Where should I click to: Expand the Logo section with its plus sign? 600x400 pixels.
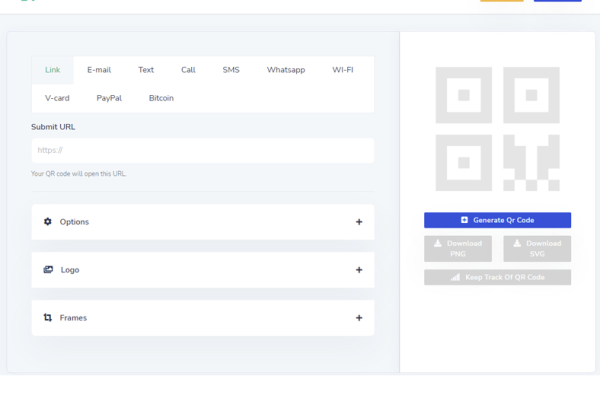359,270
